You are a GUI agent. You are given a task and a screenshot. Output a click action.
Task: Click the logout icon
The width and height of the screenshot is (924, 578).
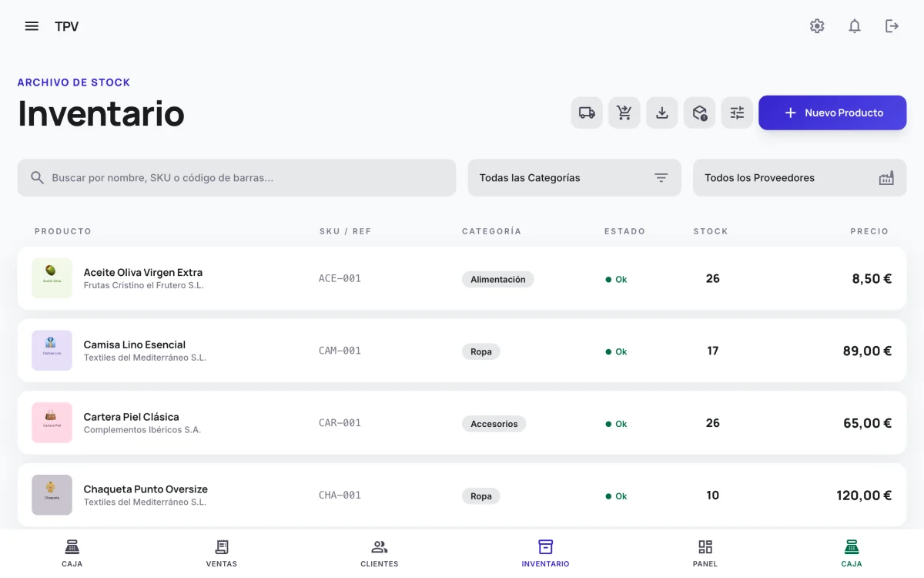coord(892,26)
